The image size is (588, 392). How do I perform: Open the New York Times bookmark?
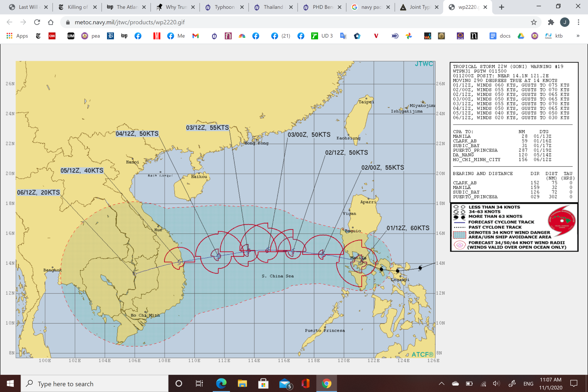coord(38,36)
